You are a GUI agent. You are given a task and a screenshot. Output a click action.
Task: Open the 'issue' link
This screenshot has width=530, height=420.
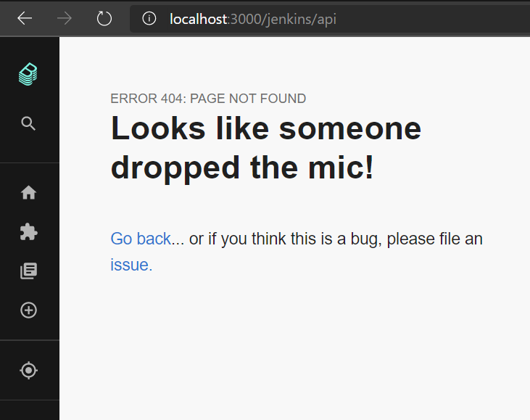click(x=131, y=265)
